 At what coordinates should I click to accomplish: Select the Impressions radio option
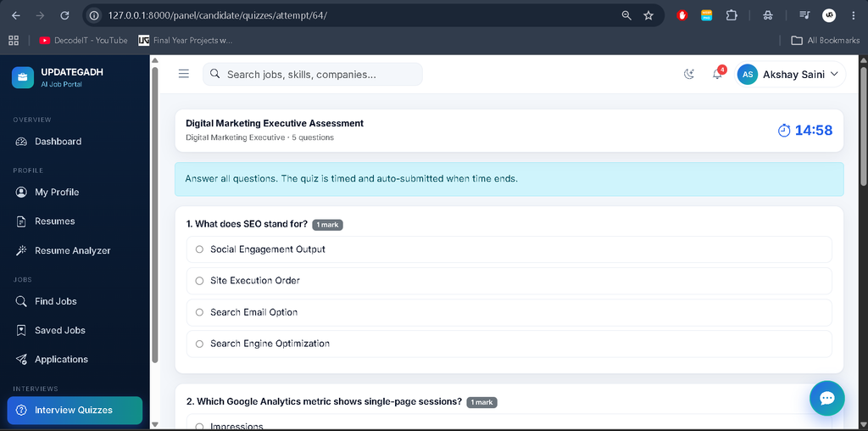click(x=200, y=427)
